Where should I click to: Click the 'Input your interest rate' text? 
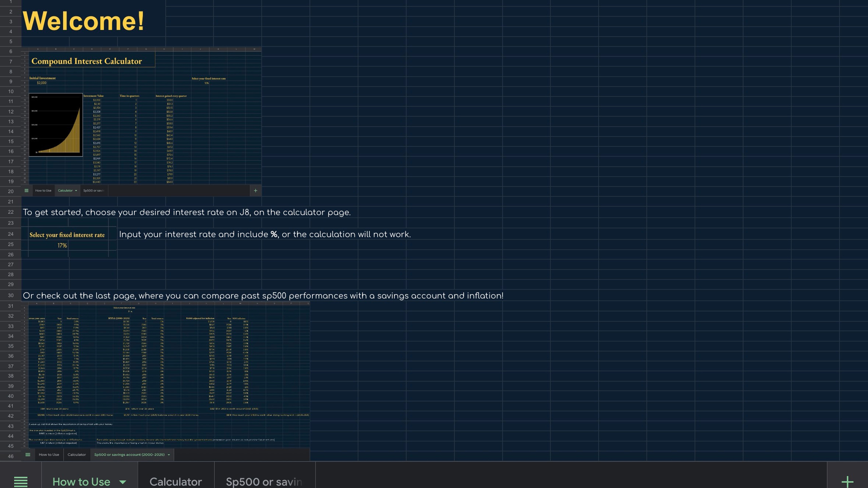265,234
